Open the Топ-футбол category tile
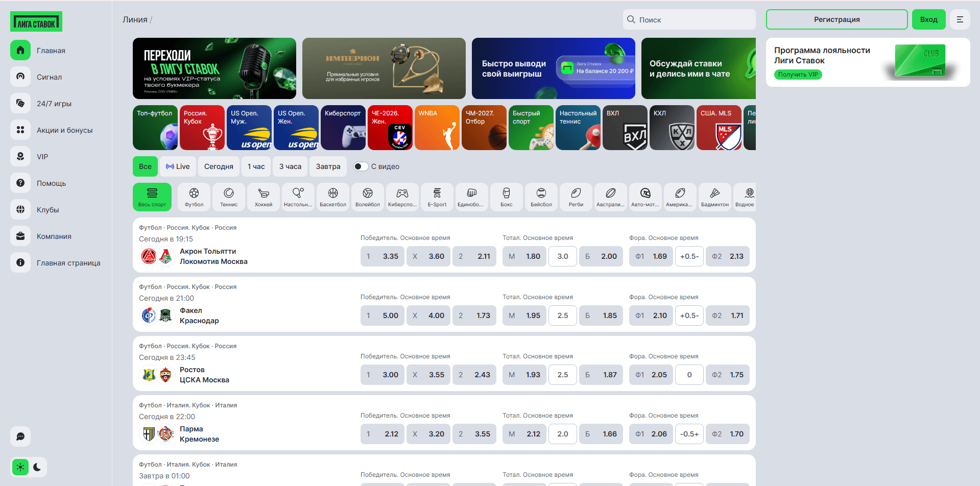The width and height of the screenshot is (980, 486). coord(155,128)
